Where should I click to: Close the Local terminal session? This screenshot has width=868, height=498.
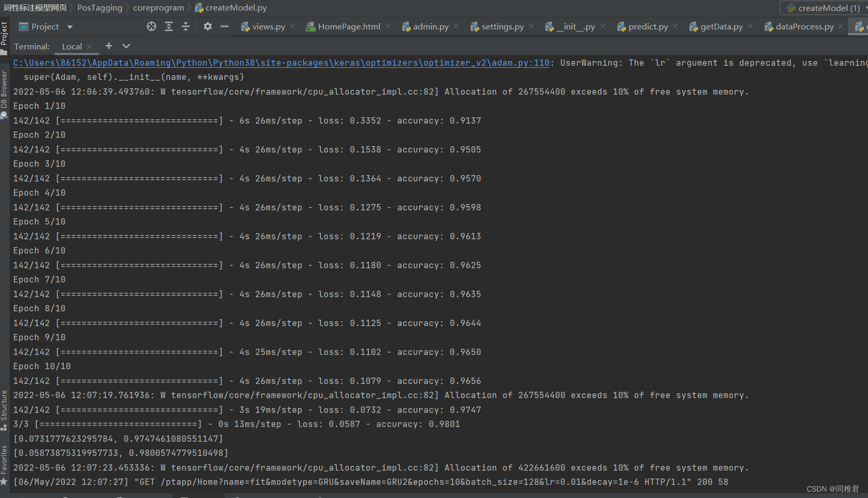[89, 47]
